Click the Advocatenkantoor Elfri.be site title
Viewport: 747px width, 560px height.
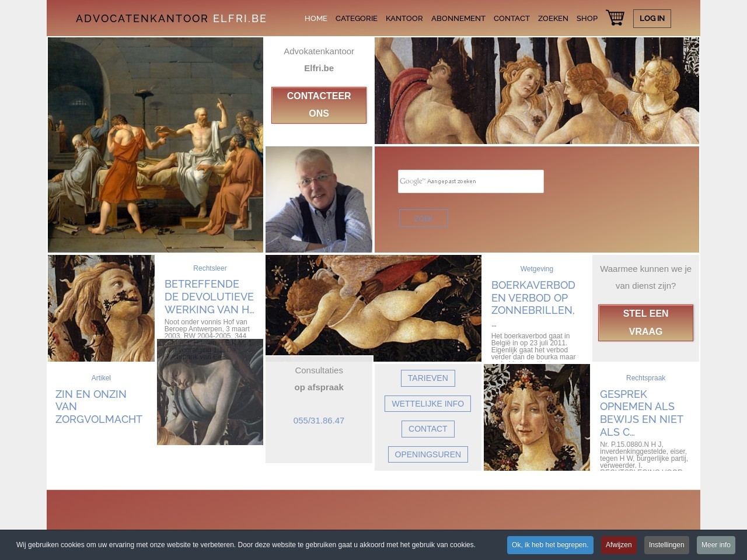pyautogui.click(x=171, y=18)
